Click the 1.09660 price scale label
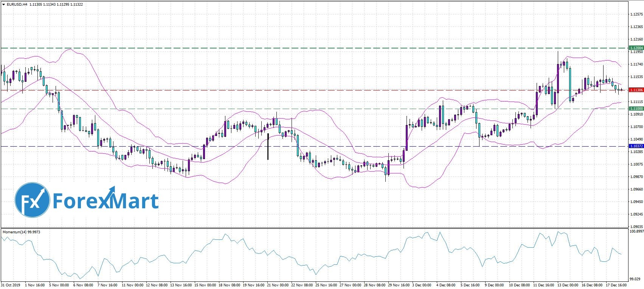644x289 pixels. [636, 189]
